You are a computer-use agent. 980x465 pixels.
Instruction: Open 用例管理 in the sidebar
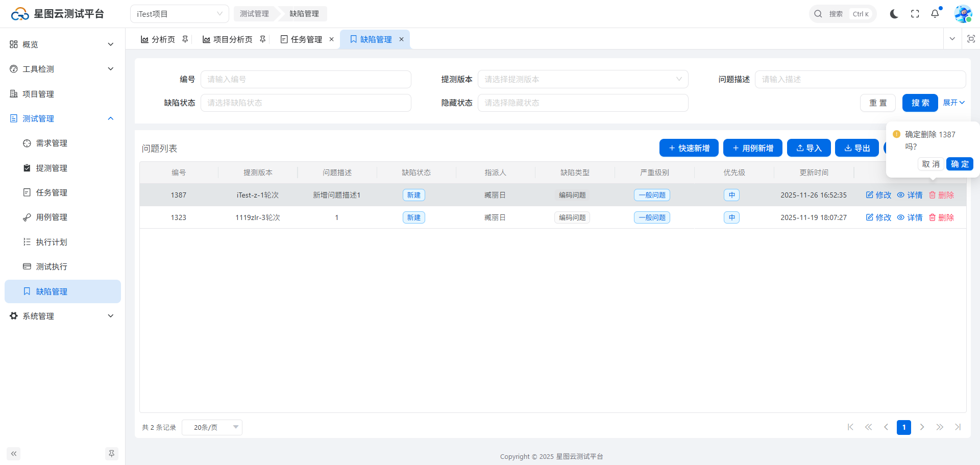click(x=52, y=217)
